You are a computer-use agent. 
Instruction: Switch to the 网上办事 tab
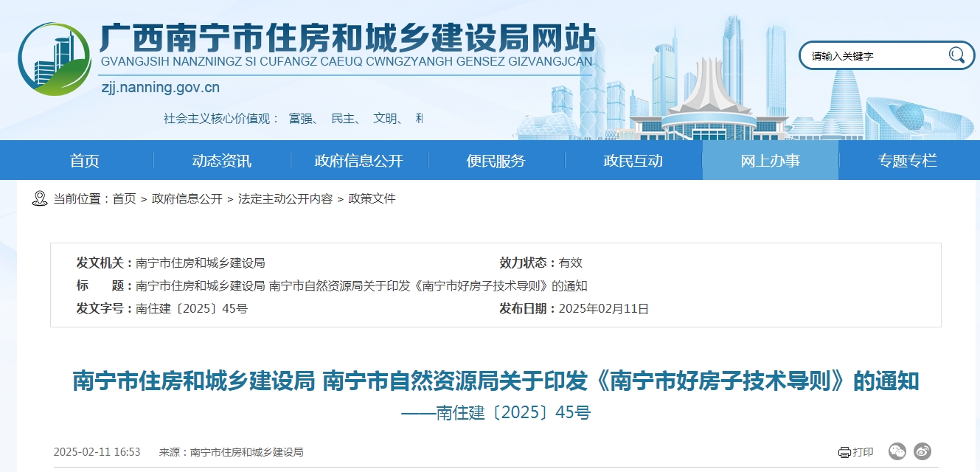(770, 161)
